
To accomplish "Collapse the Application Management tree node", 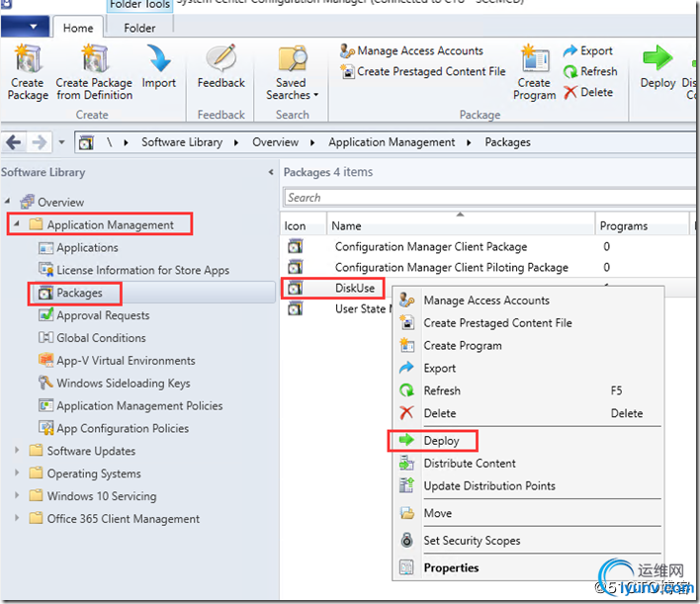I will tap(17, 223).
